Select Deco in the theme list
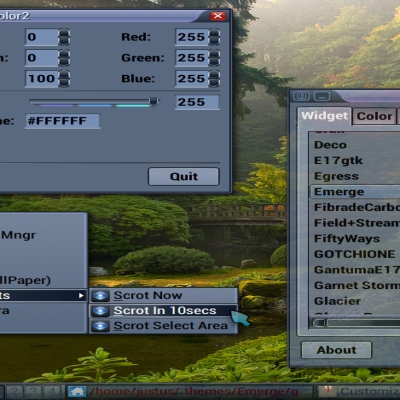Image resolution: width=400 pixels, height=400 pixels. [x=355, y=145]
